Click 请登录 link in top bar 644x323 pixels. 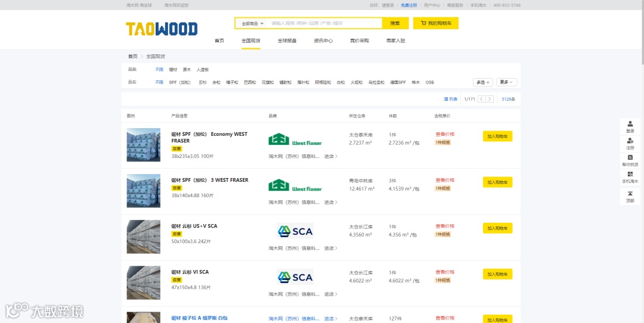point(388,5)
